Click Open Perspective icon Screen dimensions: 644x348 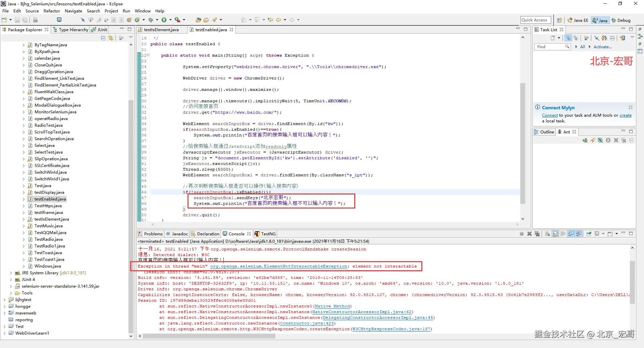(559, 20)
